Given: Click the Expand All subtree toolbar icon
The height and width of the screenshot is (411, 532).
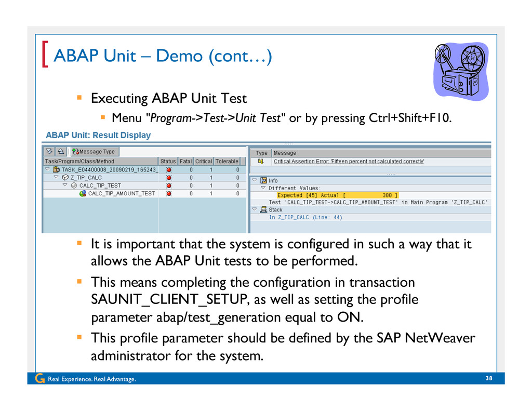Looking at the screenshot, I should [49, 151].
